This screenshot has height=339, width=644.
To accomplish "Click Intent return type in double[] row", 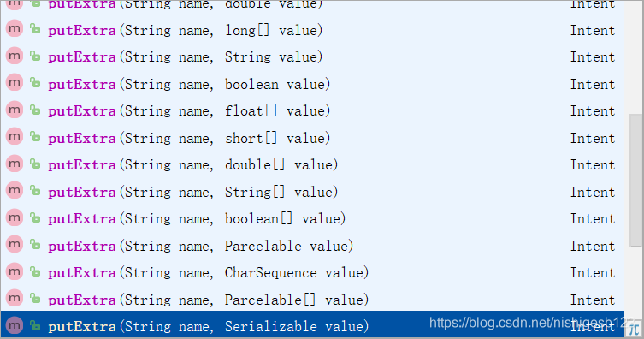I will tap(592, 164).
